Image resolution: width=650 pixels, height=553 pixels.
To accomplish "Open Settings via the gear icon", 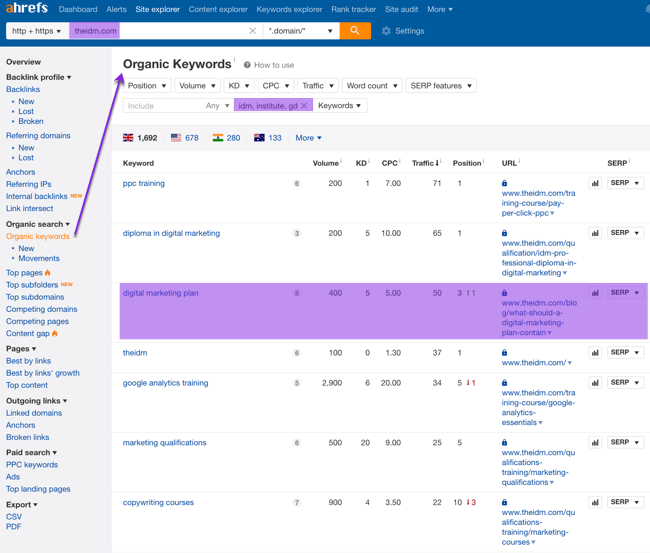I will point(387,31).
